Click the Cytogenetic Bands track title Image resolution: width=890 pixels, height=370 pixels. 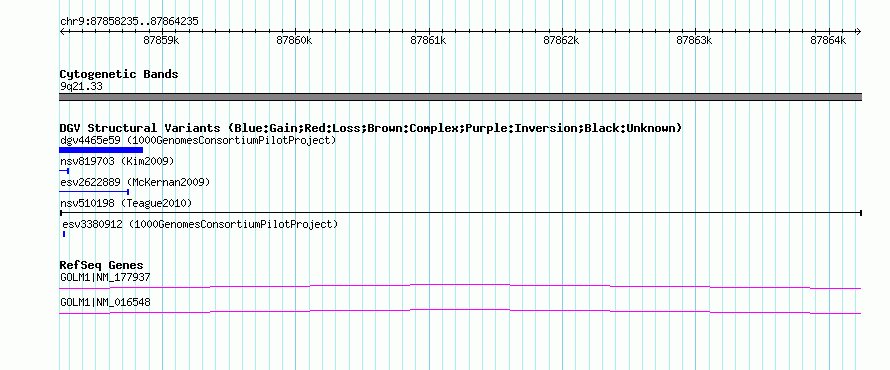tap(119, 74)
